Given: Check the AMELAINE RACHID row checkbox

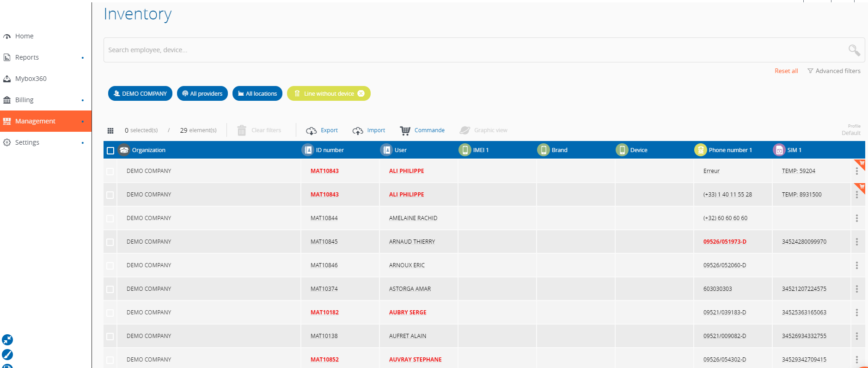Looking at the screenshot, I should (x=110, y=219).
